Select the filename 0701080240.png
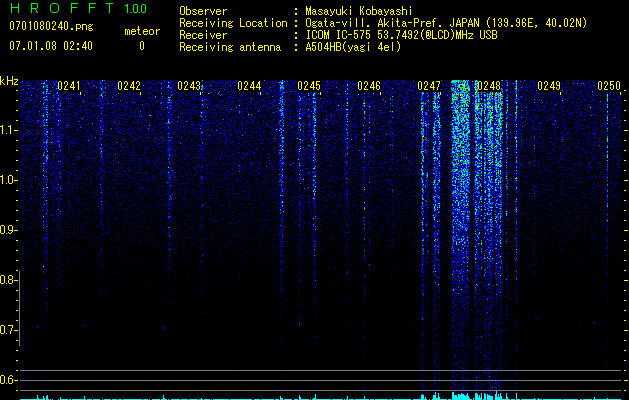Image resolution: width=629 pixels, height=400 pixels. point(51,27)
